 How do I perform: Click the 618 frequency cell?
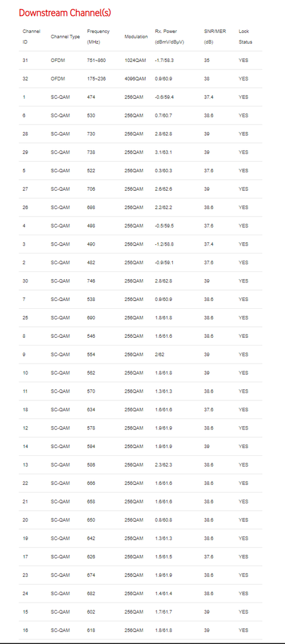(91, 630)
